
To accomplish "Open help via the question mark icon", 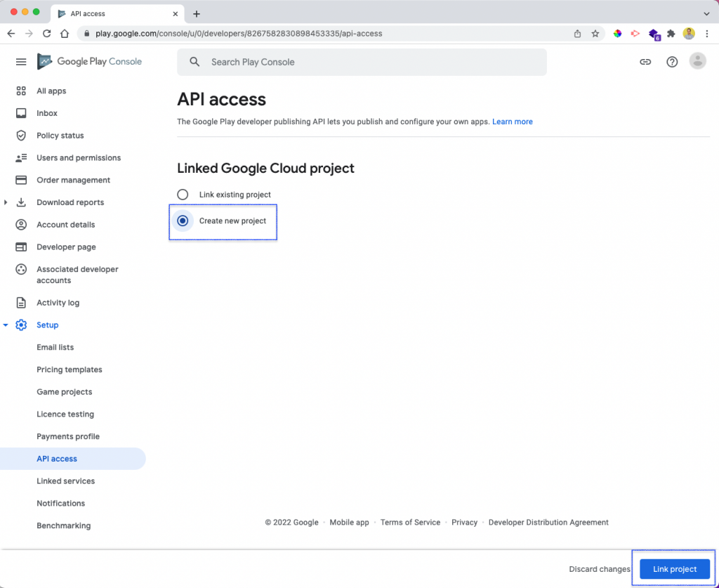I will (x=672, y=62).
